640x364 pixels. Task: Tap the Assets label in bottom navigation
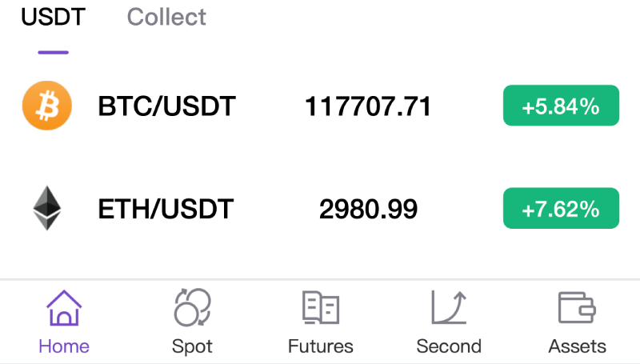(577, 346)
